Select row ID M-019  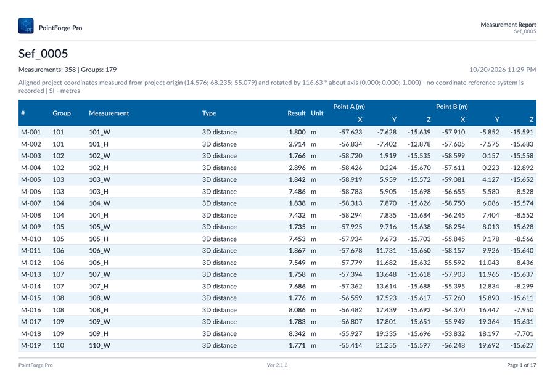[31, 346]
